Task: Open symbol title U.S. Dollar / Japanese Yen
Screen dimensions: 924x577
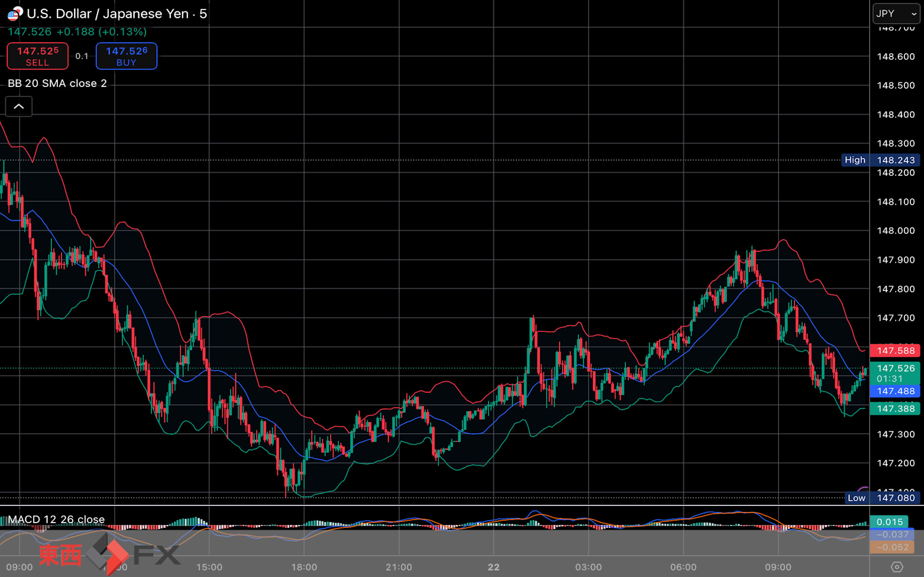Action: [108, 14]
